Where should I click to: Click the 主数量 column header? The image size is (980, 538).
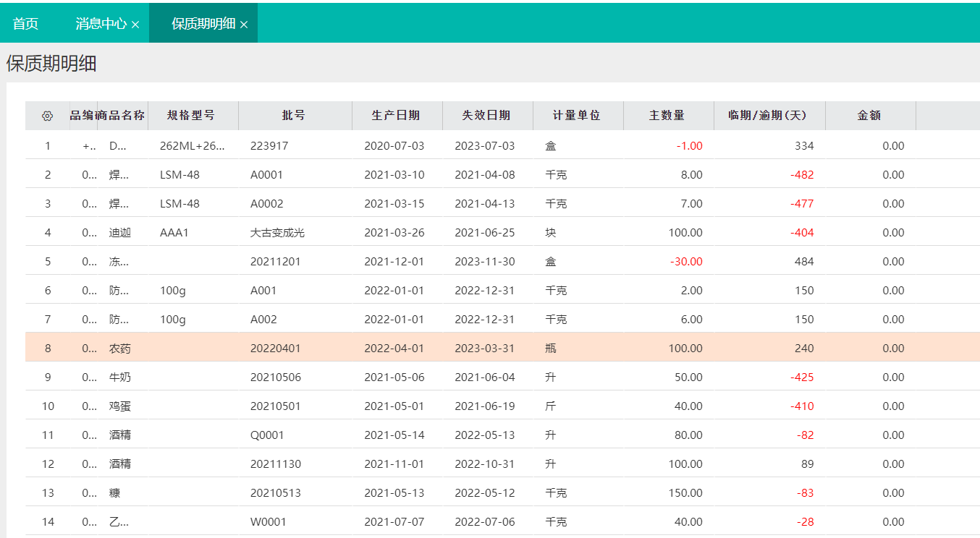668,116
